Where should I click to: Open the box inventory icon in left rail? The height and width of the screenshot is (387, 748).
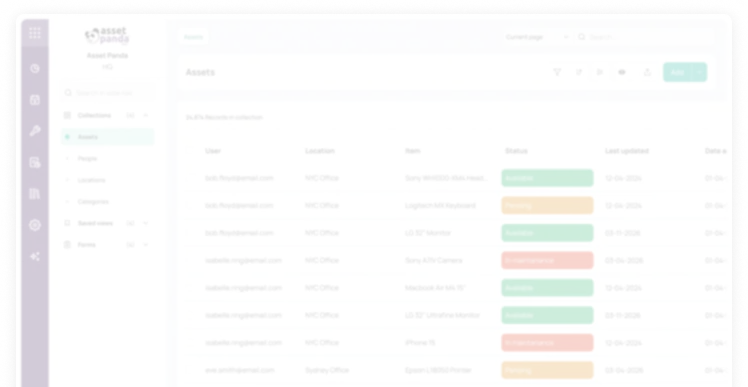tap(35, 100)
